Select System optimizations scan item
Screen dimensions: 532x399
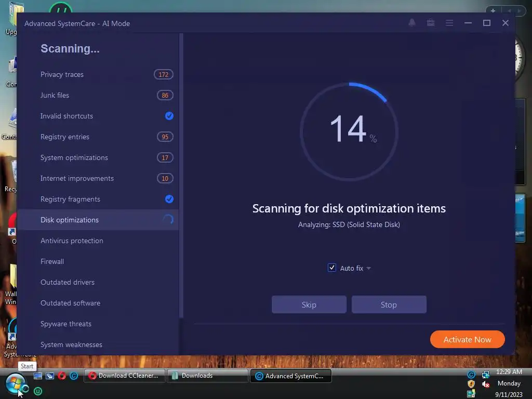pyautogui.click(x=98, y=158)
